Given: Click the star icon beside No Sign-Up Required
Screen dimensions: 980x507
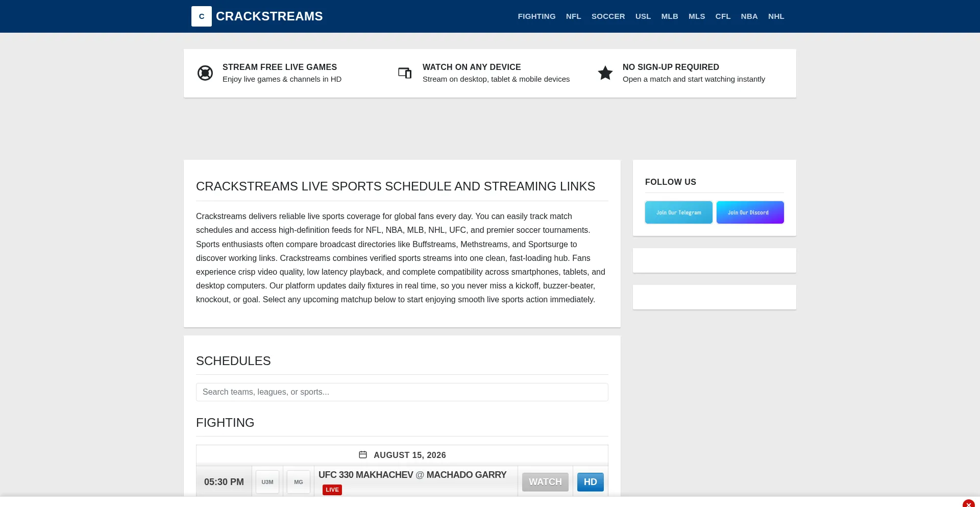Looking at the screenshot, I should (605, 73).
